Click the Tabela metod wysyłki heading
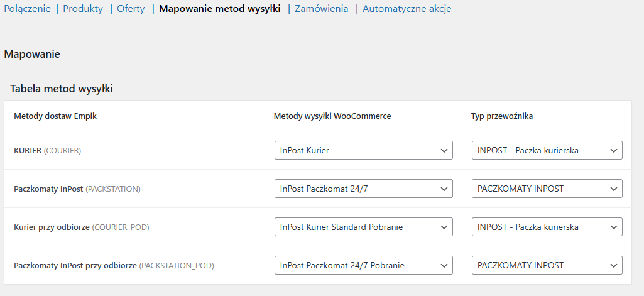644x296 pixels. (61, 89)
